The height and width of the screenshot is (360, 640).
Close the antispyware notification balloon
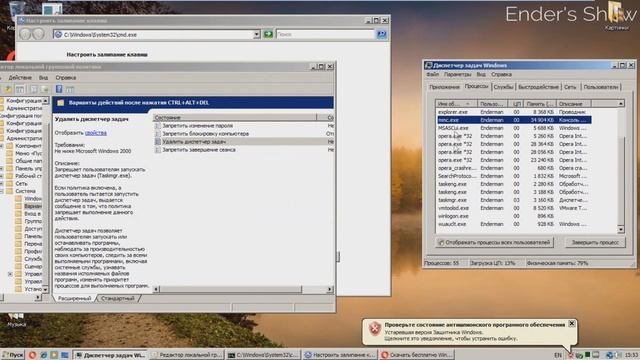572,323
